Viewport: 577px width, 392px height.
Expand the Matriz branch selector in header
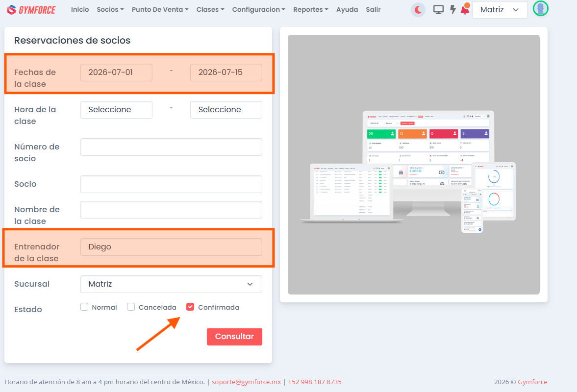coord(500,10)
